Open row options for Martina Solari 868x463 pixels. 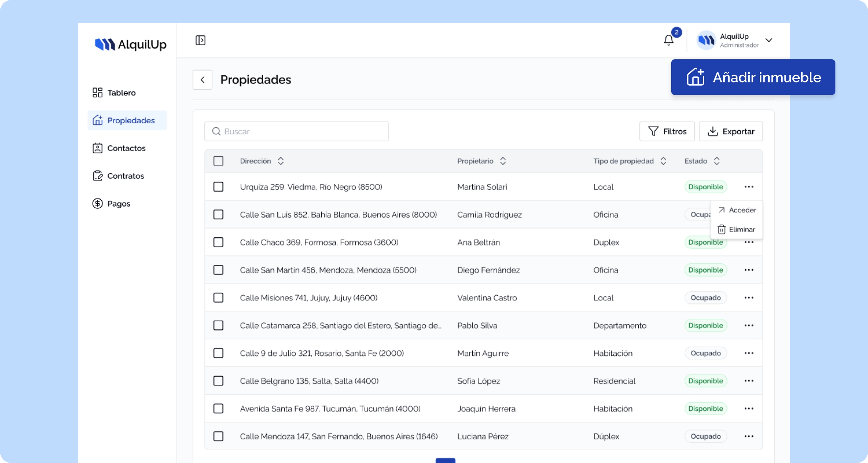tap(749, 187)
